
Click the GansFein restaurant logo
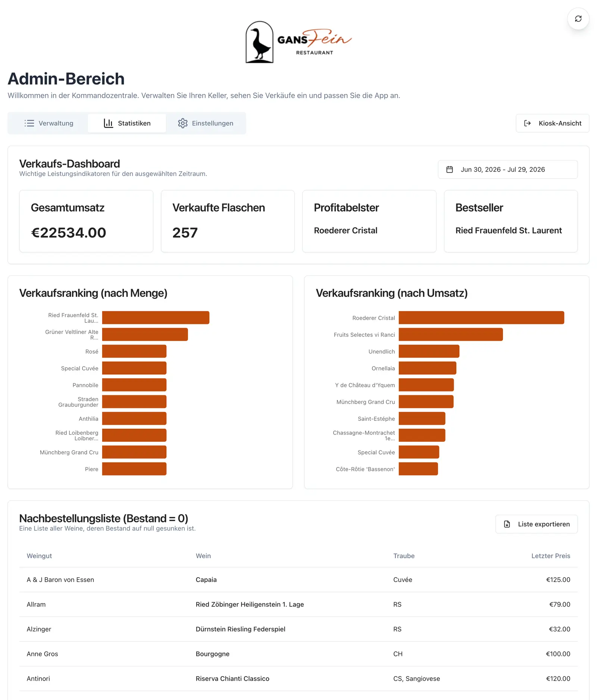[x=298, y=42]
